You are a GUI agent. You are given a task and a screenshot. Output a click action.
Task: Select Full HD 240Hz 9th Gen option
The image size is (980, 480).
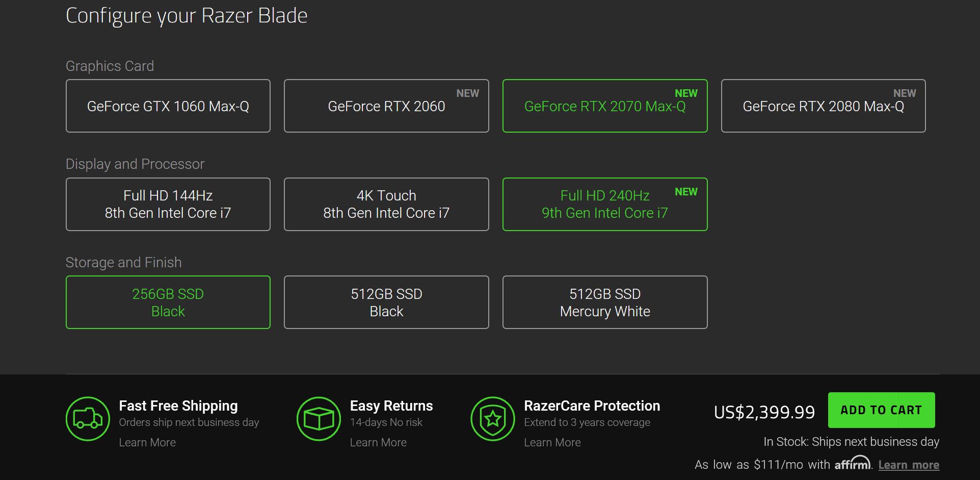(605, 204)
